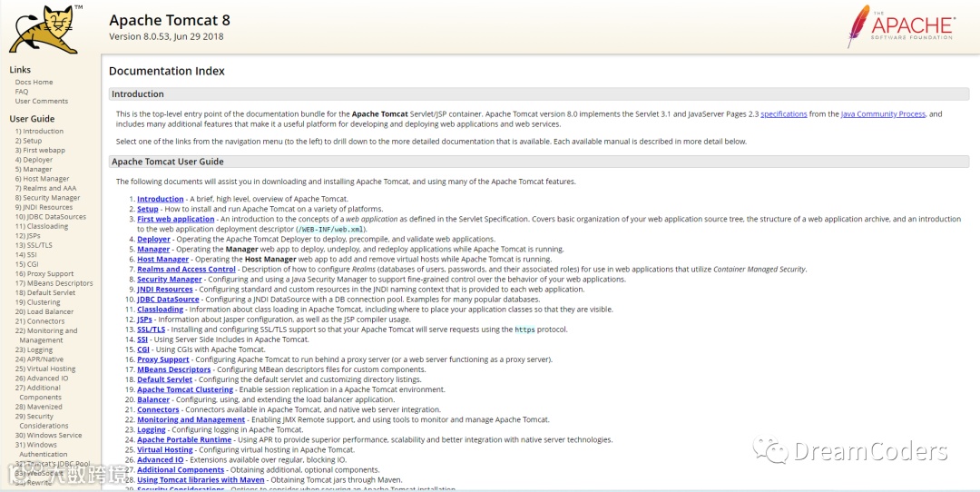
Task: Open the Proxy Support guide link
Action: point(163,359)
